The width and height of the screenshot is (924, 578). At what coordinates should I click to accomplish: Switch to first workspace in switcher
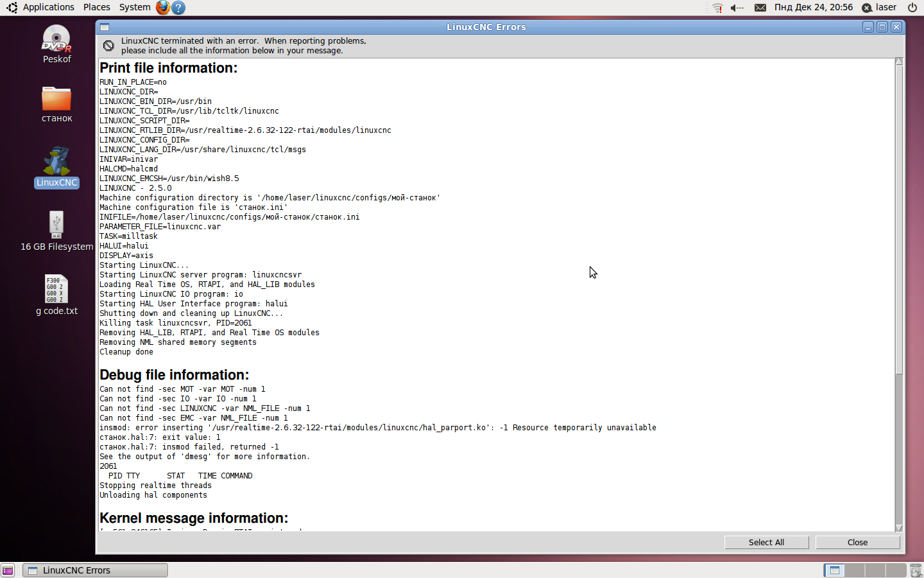[834, 570]
